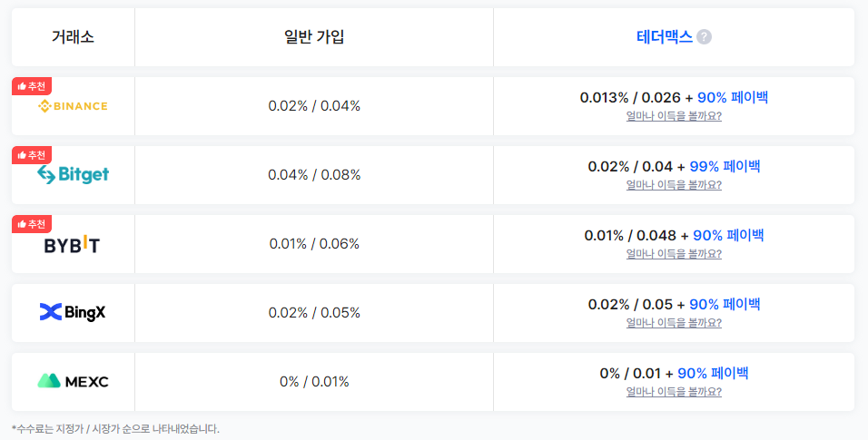Open 얼마나 이득을 볼까요? link for Bybit

tap(674, 253)
